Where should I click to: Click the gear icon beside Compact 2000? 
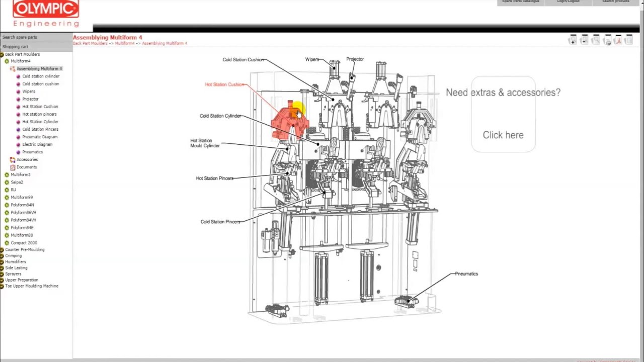[x=7, y=243]
